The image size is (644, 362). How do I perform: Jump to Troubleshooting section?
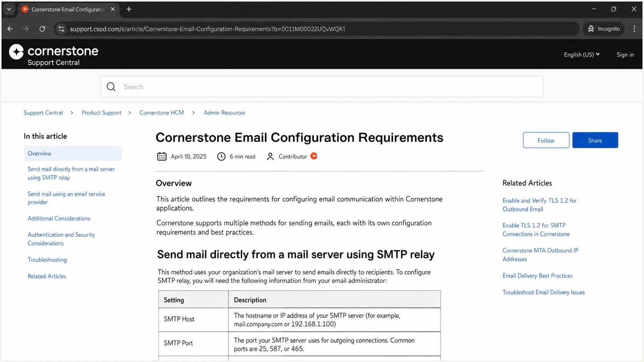tap(47, 260)
